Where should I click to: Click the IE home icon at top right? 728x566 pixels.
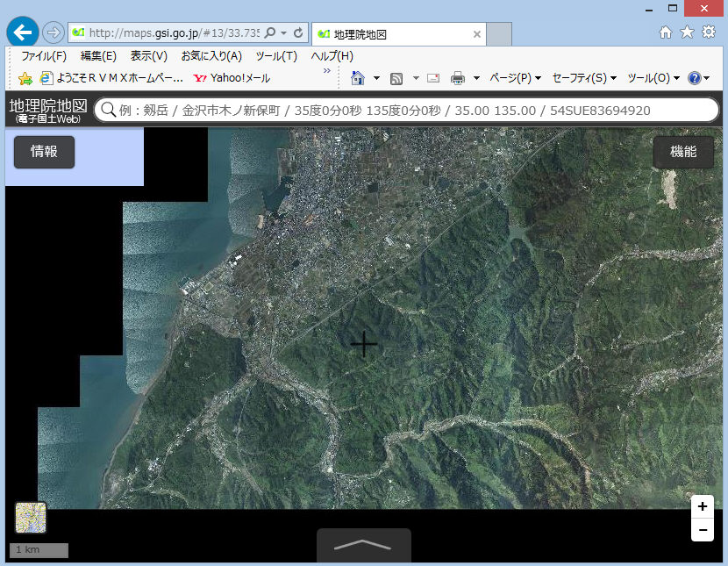pyautogui.click(x=666, y=32)
